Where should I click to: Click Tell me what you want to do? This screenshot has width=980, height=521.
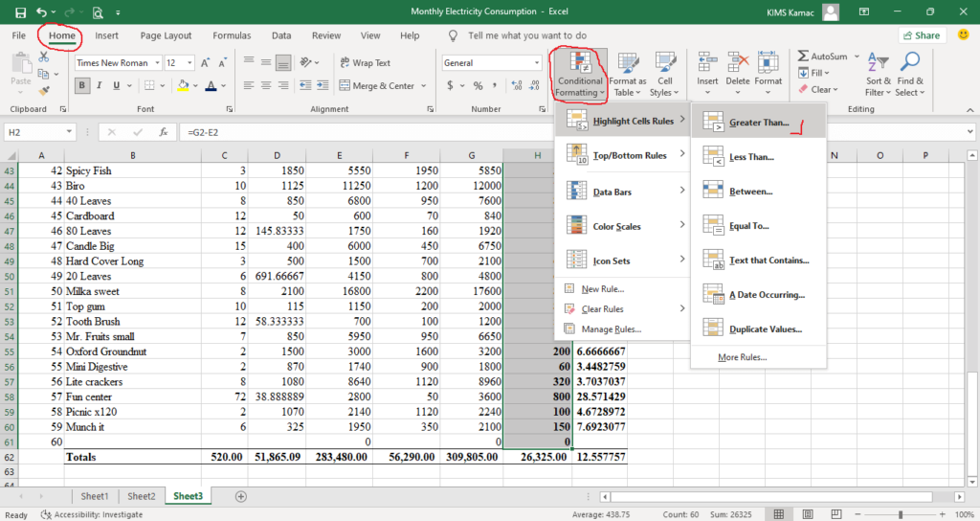pos(527,35)
